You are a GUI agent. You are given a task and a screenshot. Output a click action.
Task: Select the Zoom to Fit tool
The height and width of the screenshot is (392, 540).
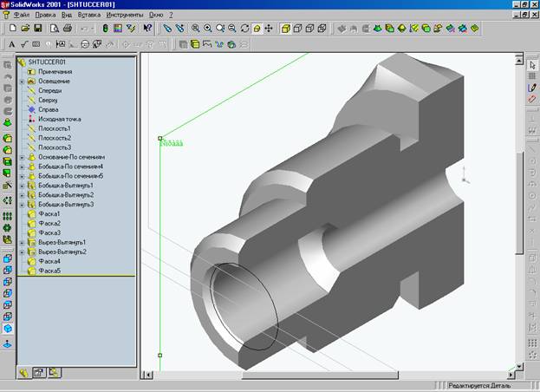195,29
